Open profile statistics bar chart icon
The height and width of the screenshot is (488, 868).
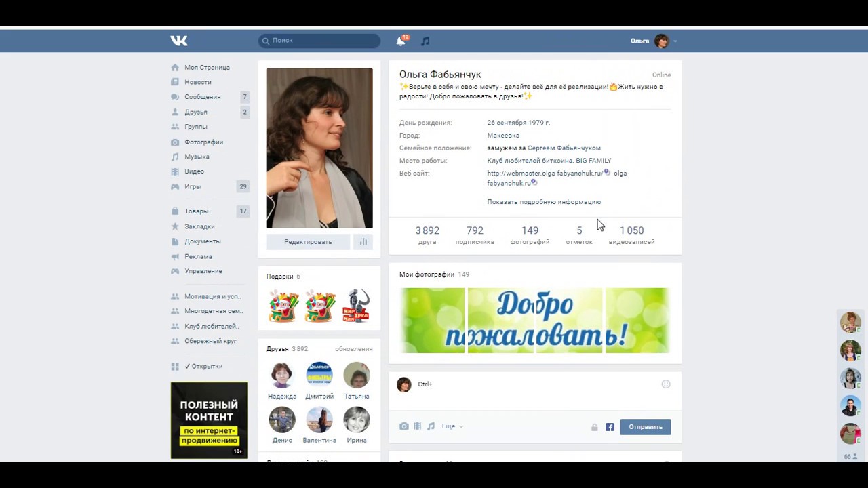pos(363,242)
